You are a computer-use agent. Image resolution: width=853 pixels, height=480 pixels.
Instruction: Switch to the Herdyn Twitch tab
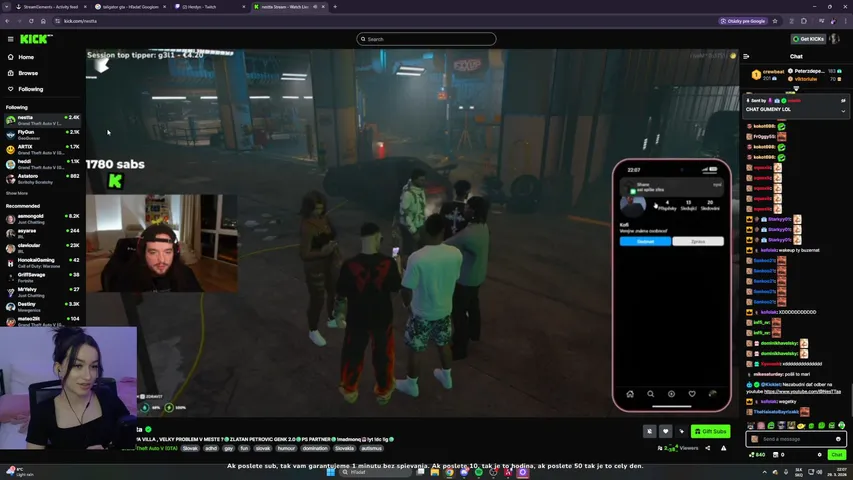[x=208, y=7]
